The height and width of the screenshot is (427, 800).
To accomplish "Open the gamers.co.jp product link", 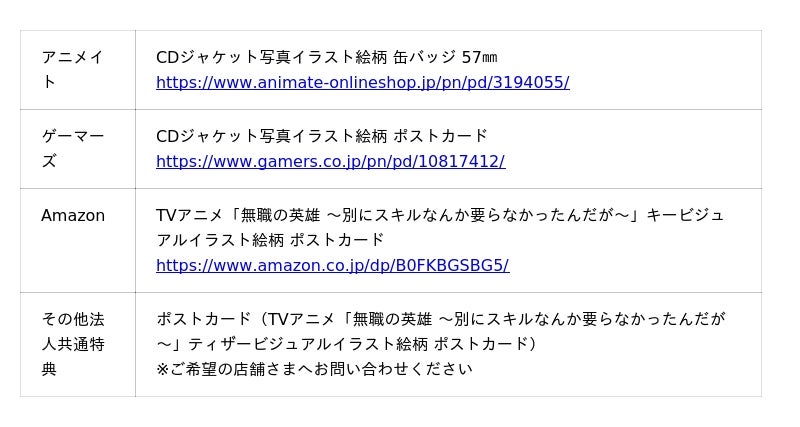I will (331, 161).
